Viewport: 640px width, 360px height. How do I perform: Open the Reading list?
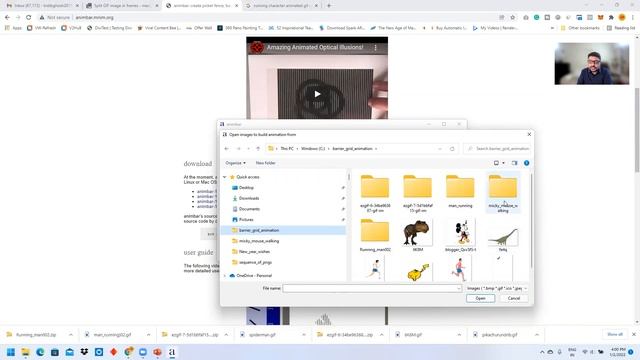(x=620, y=28)
